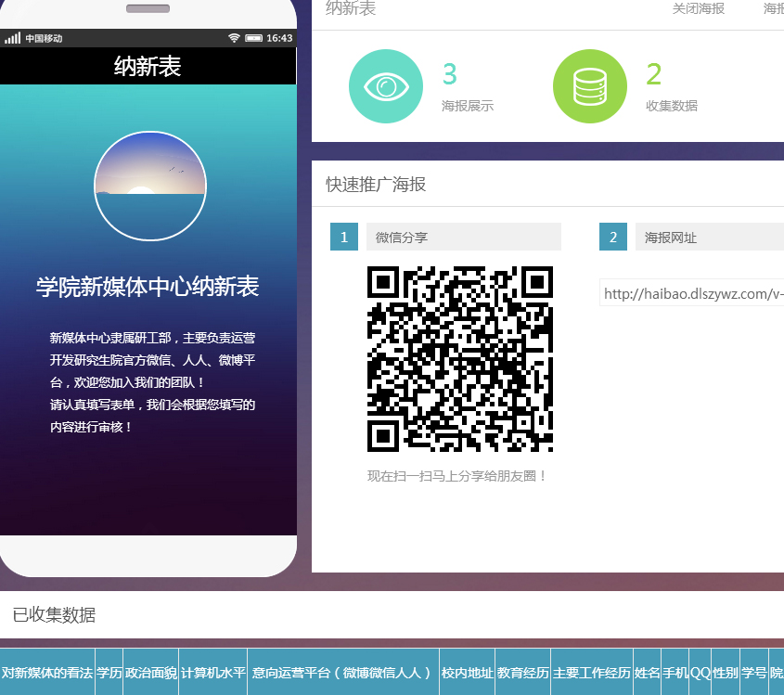Click the 政治面貌 column header
Viewport: 784px width, 695px height.
(151, 673)
